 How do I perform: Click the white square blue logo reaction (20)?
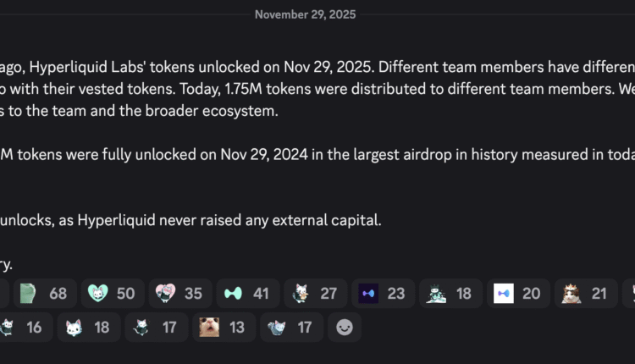[x=518, y=294]
